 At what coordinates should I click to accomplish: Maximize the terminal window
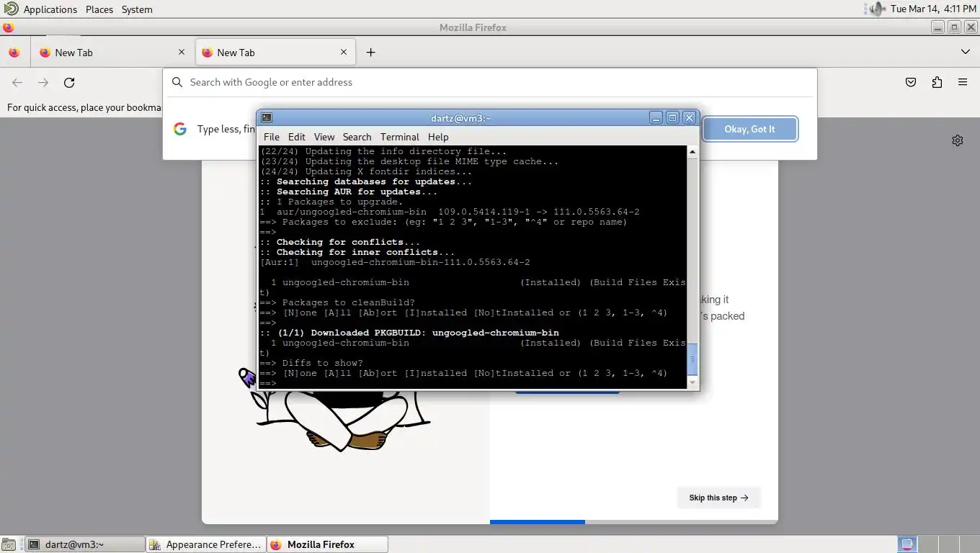672,117
